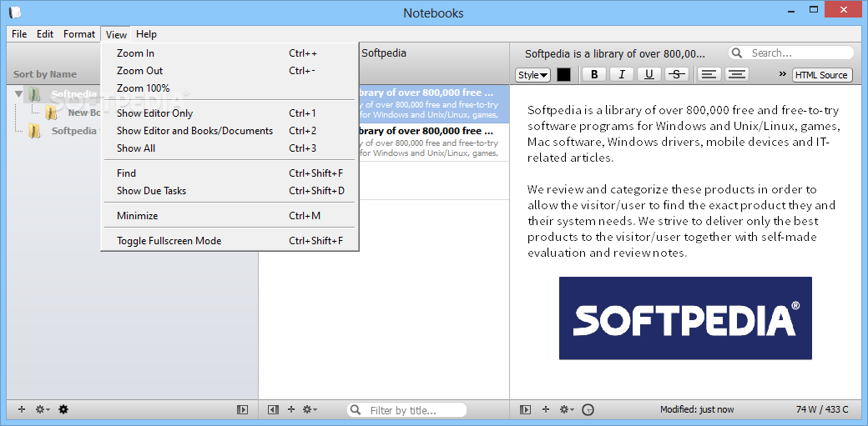This screenshot has height=426, width=868.
Task: Select second document in list
Action: [x=433, y=143]
